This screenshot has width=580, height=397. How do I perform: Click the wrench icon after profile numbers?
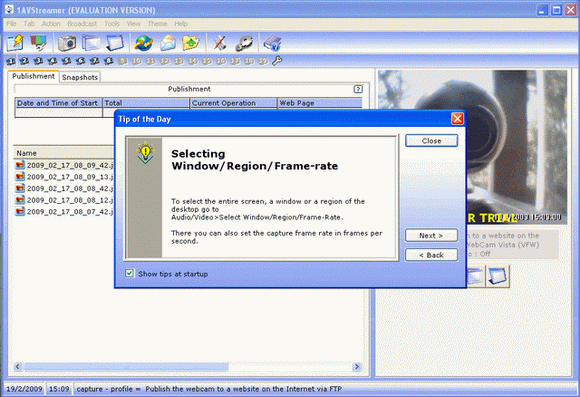click(277, 61)
